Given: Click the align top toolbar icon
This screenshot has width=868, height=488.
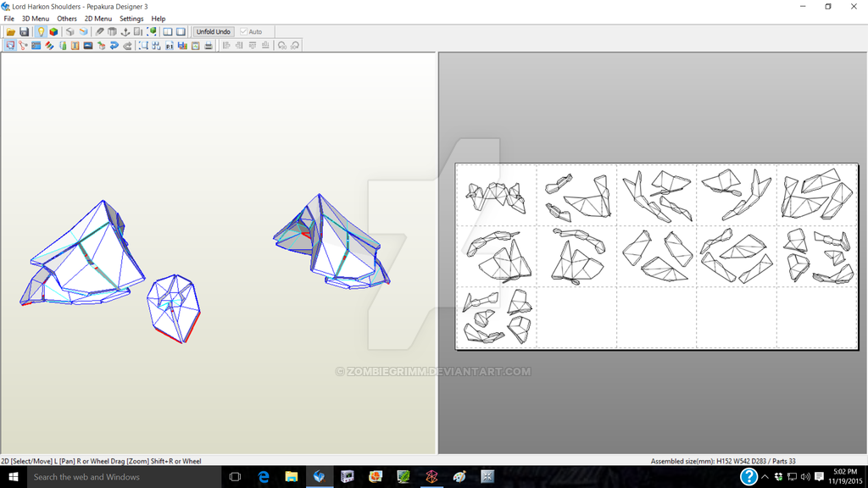Looking at the screenshot, I should point(253,46).
